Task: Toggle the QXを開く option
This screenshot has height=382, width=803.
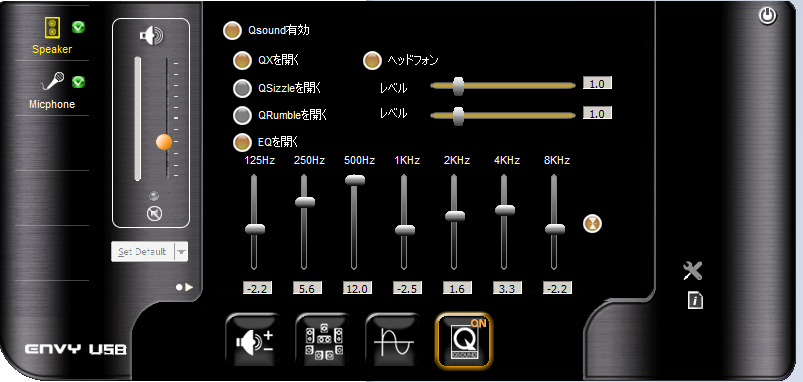Action: point(242,60)
